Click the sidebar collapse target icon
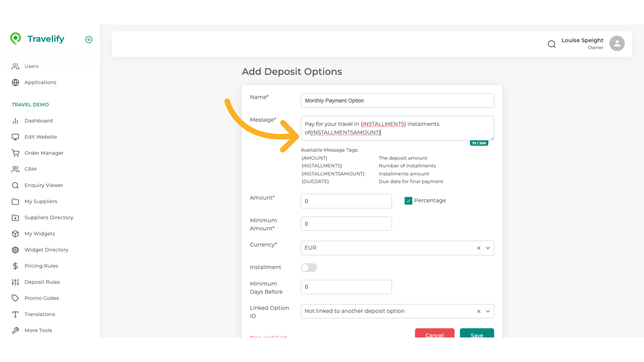 click(x=89, y=40)
